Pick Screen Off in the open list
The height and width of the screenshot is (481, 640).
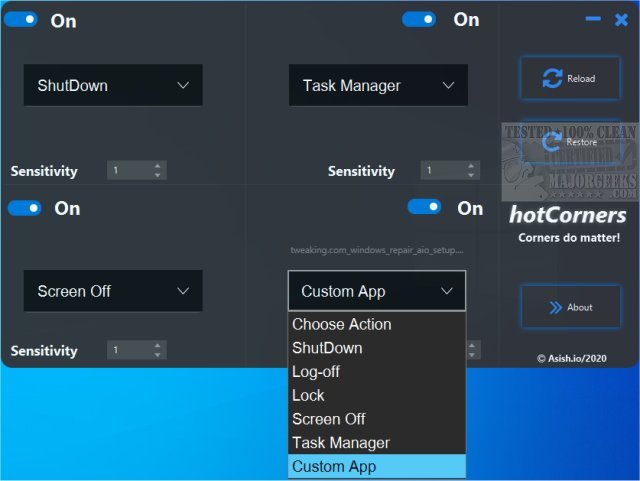[x=377, y=419]
